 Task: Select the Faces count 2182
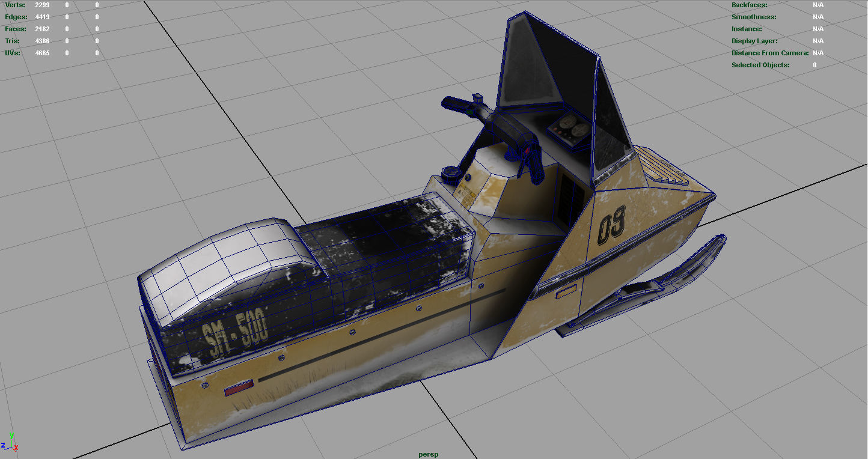coord(42,29)
